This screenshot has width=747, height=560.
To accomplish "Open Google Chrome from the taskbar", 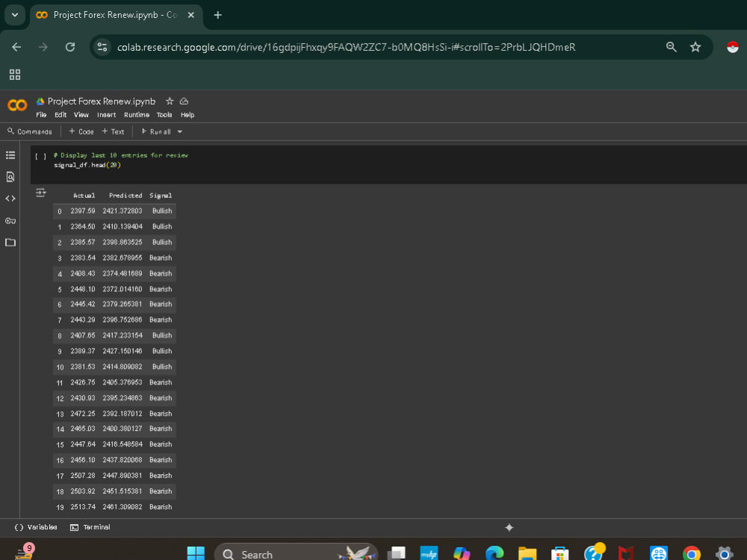I will [x=692, y=554].
